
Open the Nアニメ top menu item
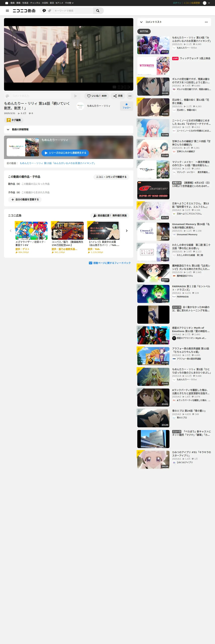pos(59,3)
